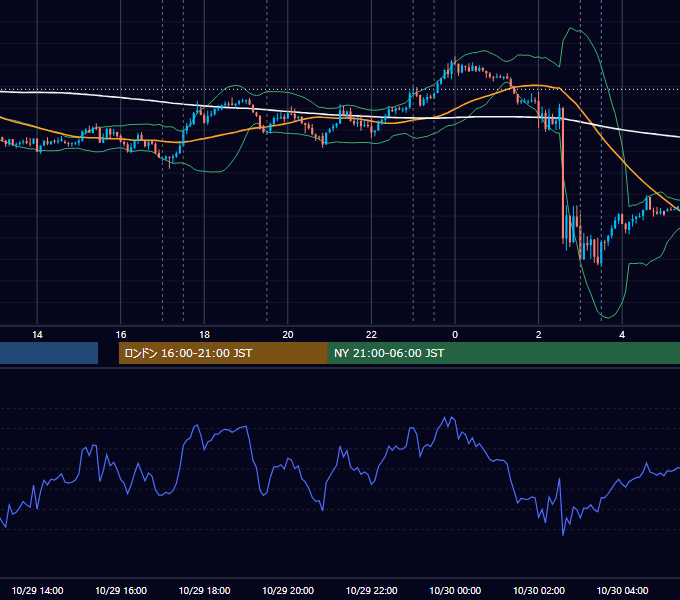Viewport: 680px width, 600px height.
Task: Click the London 16:00-21:00 JST session bar
Action: (x=223, y=353)
